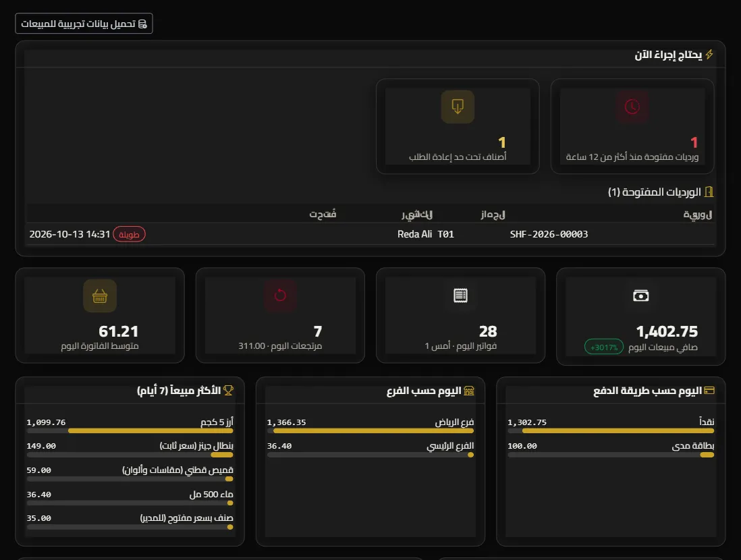Image resolution: width=741 pixels, height=560 pixels.
Task: Click the red refund arrow icon
Action: (280, 296)
